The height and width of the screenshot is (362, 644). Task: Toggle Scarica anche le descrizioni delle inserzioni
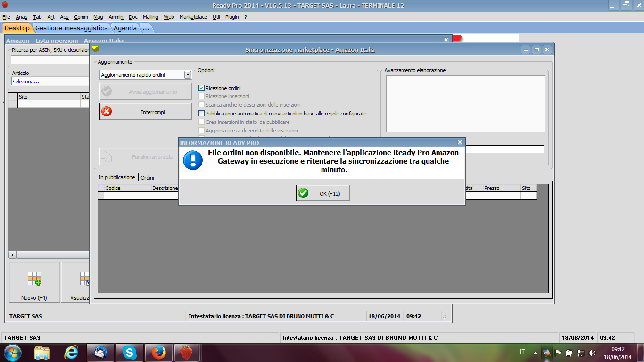pos(201,105)
